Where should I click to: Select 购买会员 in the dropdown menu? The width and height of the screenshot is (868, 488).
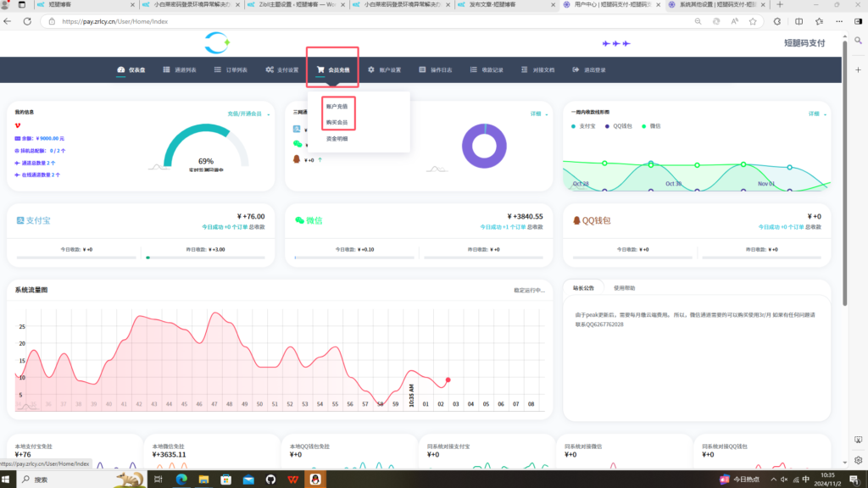tap(337, 122)
